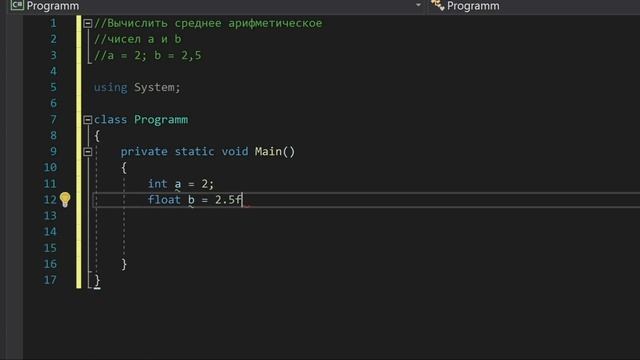Click the 'class' keyword on line 7
The image size is (640, 360).
pos(110,120)
